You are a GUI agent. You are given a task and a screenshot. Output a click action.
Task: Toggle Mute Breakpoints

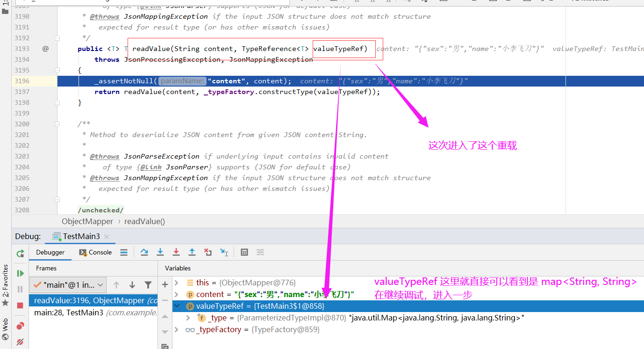pyautogui.click(x=20, y=342)
